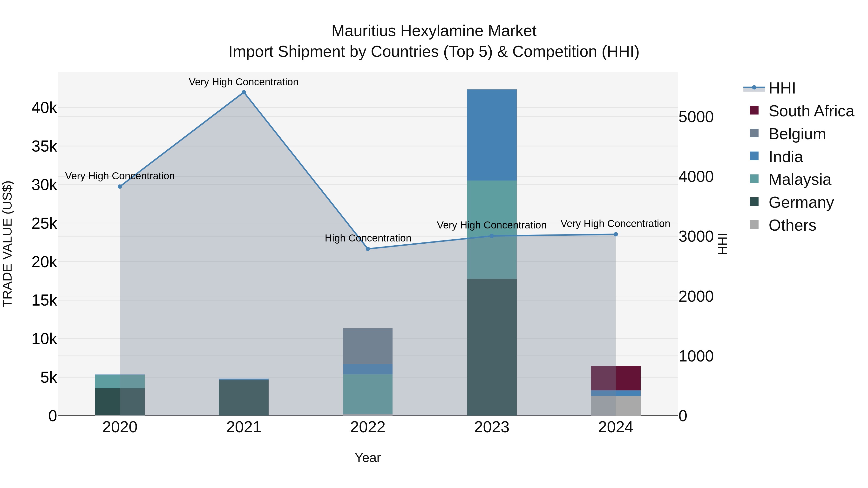Image resolution: width=868 pixels, height=488 pixels.
Task: Click South Africa maroon legend swatch
Action: [x=754, y=110]
